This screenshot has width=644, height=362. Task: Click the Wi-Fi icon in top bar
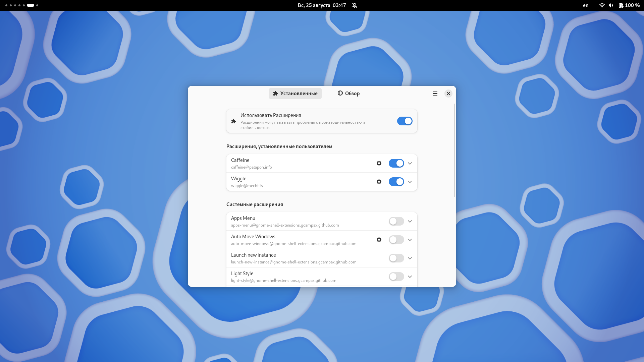602,5
